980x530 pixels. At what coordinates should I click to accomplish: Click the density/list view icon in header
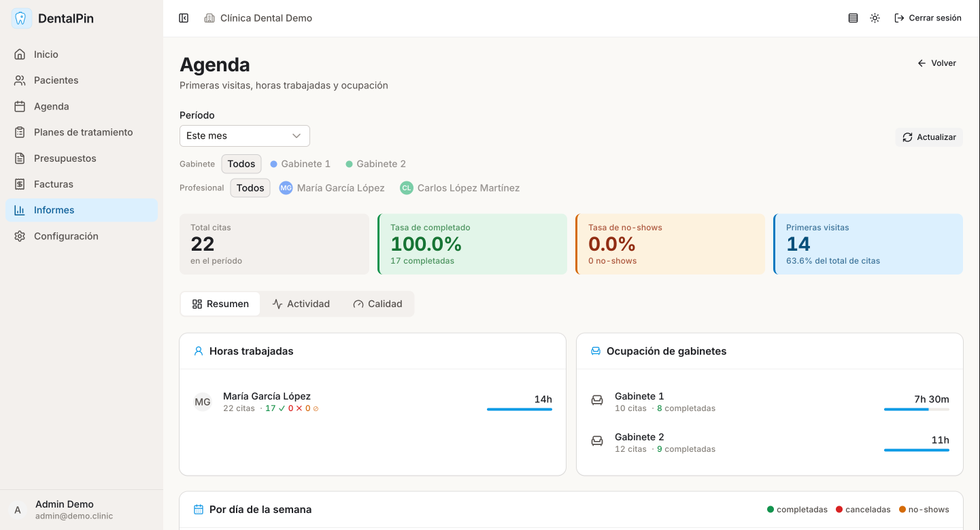853,18
